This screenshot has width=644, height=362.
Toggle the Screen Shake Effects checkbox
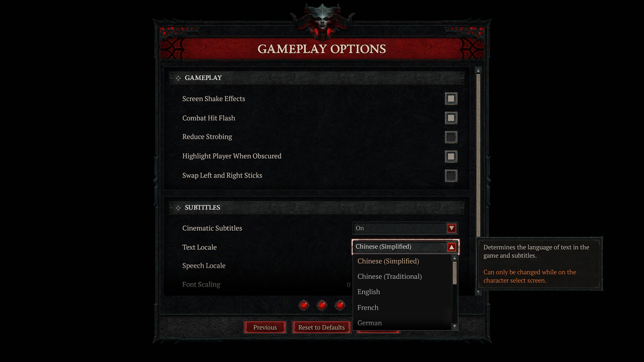[451, 99]
